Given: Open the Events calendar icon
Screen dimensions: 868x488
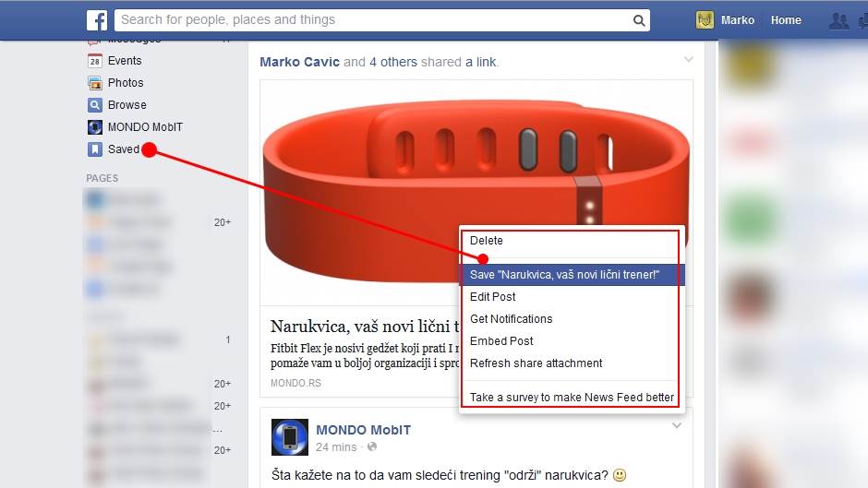Looking at the screenshot, I should pos(95,61).
